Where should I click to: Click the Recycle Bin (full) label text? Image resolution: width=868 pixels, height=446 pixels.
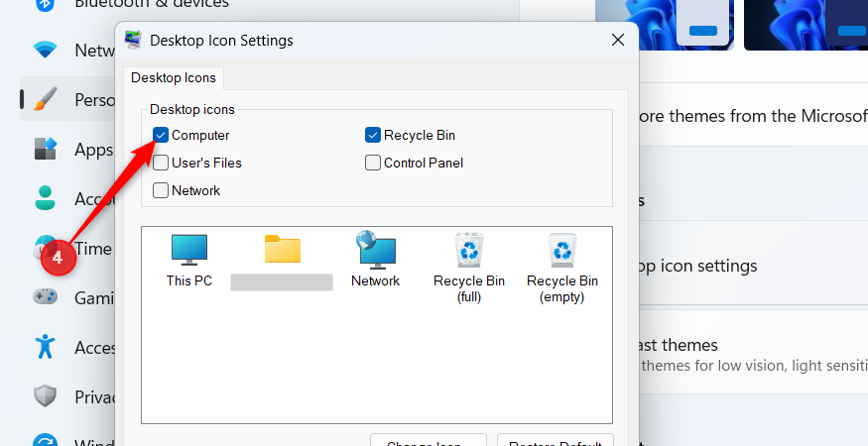point(469,288)
